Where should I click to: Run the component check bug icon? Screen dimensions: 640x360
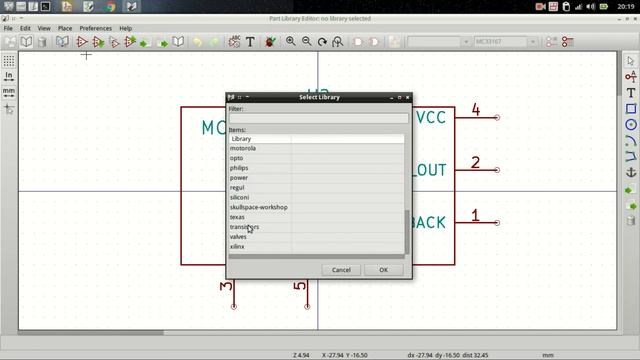pos(270,42)
